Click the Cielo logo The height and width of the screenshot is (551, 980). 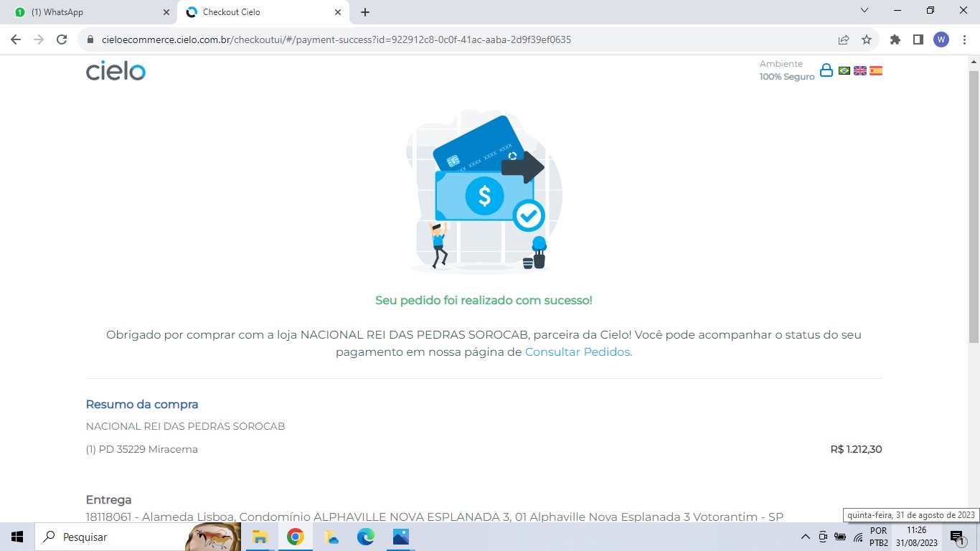click(116, 70)
